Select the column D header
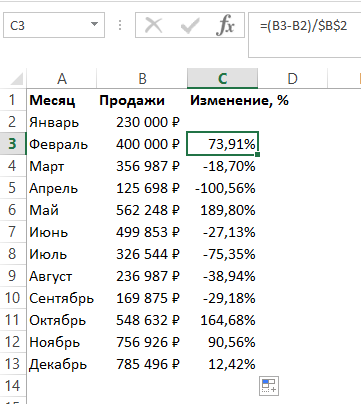This screenshot has height=404, width=361. point(292,79)
